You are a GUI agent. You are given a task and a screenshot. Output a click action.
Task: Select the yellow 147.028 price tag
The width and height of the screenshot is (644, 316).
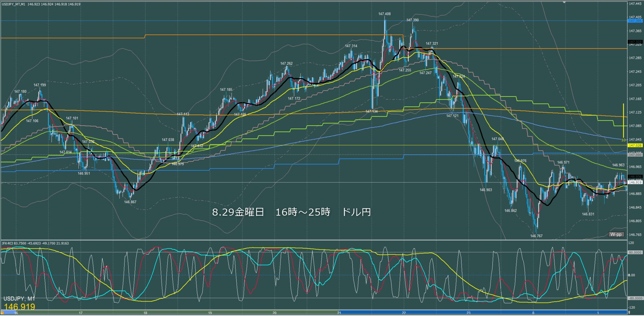click(x=635, y=146)
